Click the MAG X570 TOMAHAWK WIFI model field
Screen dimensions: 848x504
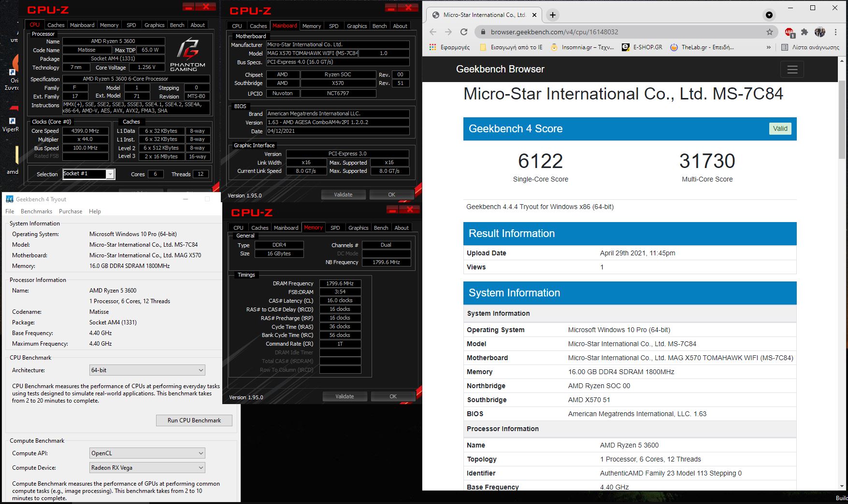point(313,53)
